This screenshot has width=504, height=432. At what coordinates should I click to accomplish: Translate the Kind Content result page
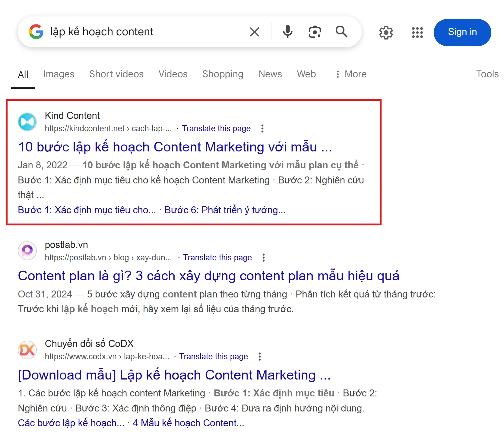tap(216, 129)
